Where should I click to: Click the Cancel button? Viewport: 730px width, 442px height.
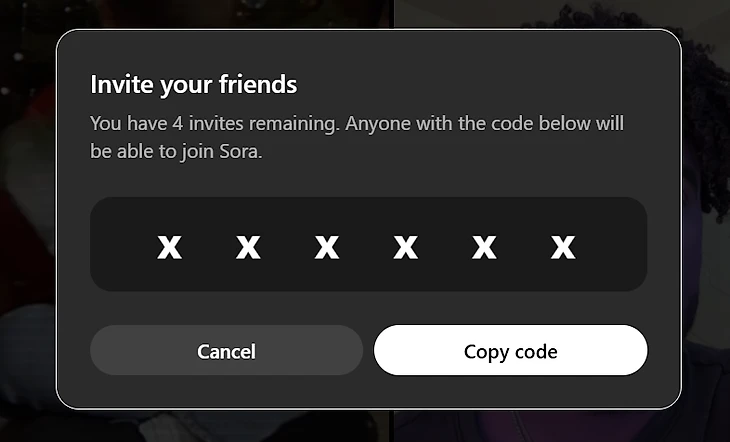pyautogui.click(x=226, y=351)
